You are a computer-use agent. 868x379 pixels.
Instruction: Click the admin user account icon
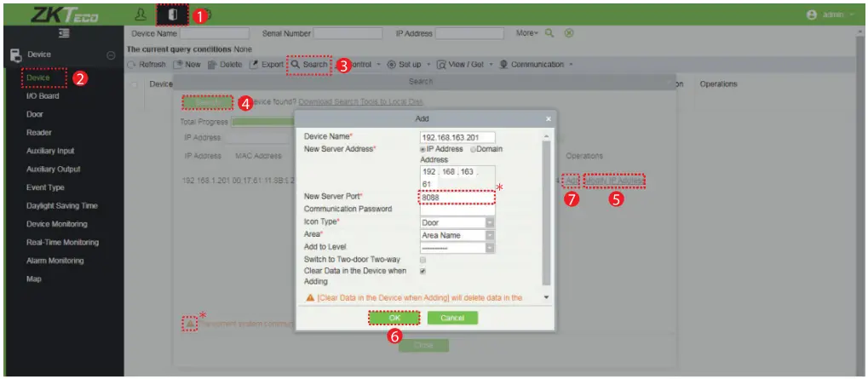[x=812, y=15]
